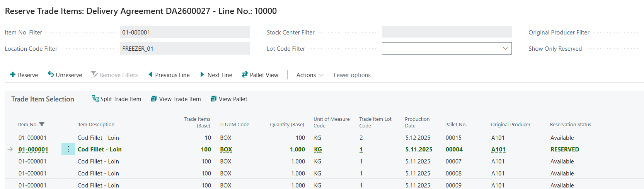Click the Reservation Status column header

pos(570,124)
